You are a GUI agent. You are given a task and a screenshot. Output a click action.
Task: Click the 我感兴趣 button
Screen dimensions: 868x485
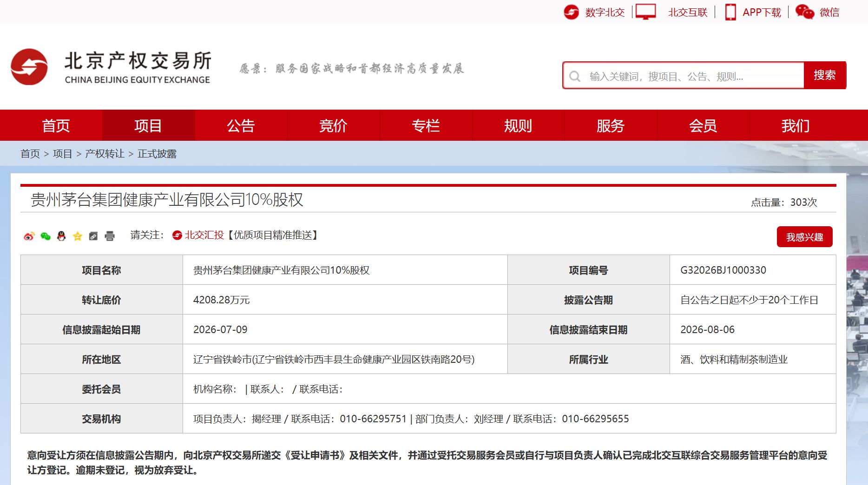[x=804, y=237]
